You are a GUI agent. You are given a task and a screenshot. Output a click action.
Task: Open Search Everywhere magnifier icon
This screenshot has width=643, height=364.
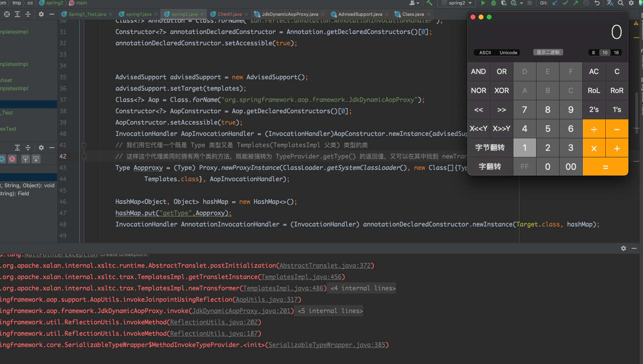pyautogui.click(x=621, y=3)
